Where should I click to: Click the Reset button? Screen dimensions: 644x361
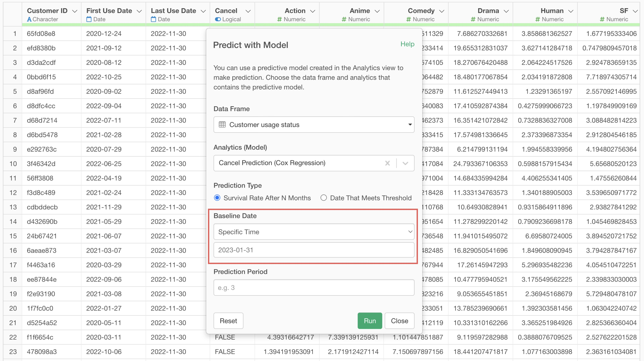(x=228, y=321)
